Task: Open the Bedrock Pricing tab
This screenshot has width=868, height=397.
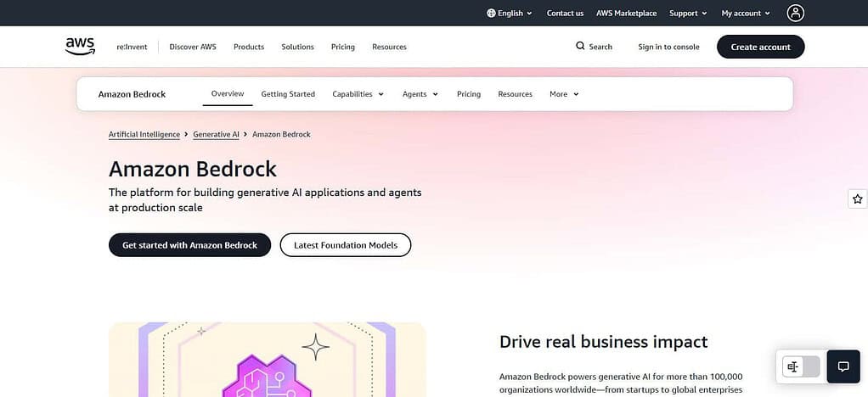Action: [468, 94]
